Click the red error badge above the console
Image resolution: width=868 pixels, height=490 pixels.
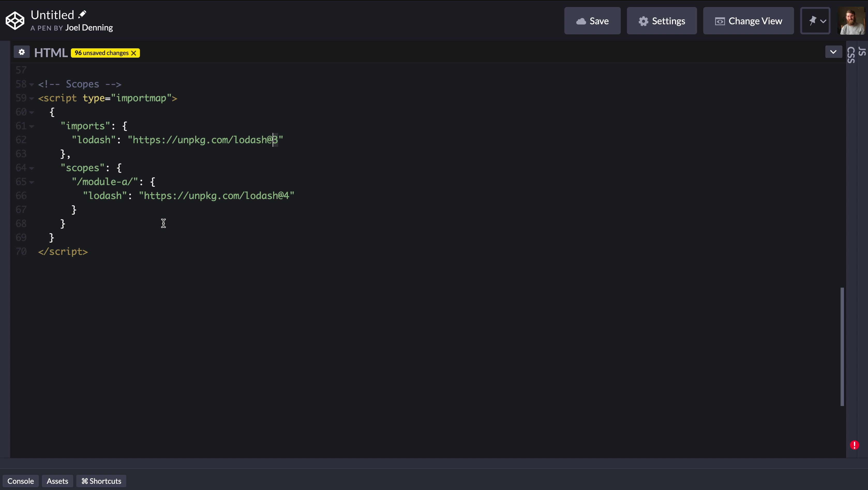855,445
